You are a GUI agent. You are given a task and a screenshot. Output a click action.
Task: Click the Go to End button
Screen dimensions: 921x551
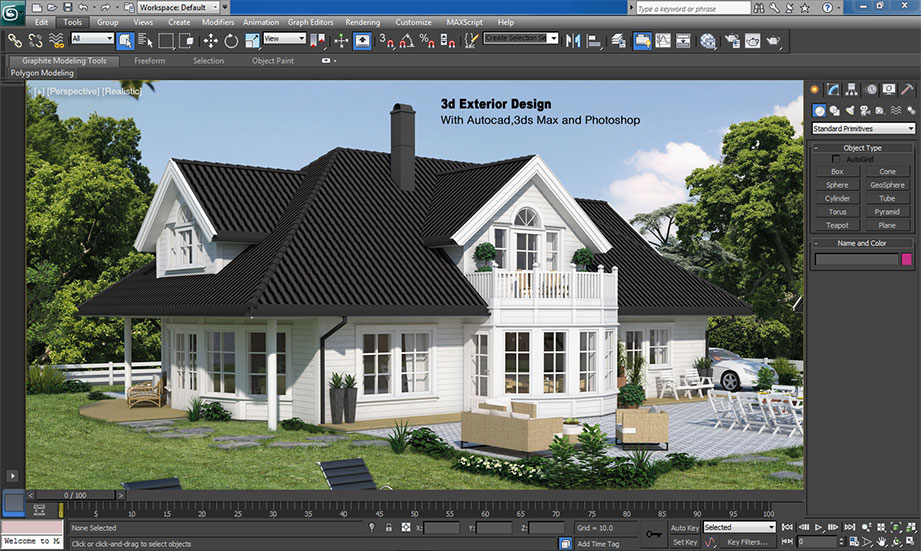[x=849, y=527]
